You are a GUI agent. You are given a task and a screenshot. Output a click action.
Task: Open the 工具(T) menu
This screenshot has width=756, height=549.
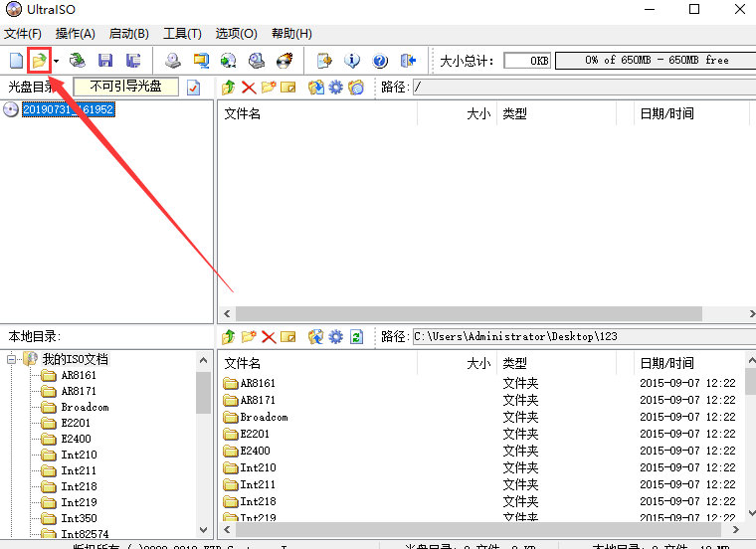pos(182,34)
